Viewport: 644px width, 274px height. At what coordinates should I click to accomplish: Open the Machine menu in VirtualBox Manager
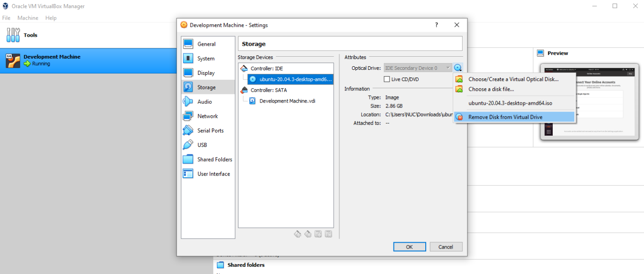(28, 18)
